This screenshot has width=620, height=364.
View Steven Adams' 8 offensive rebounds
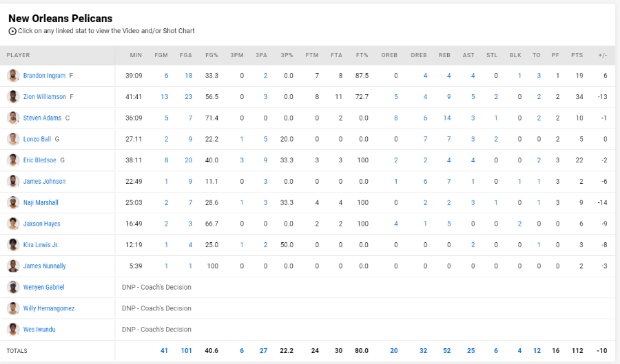click(x=396, y=118)
